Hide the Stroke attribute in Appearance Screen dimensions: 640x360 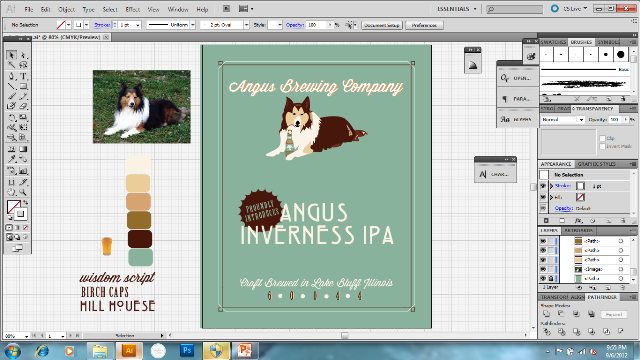543,186
